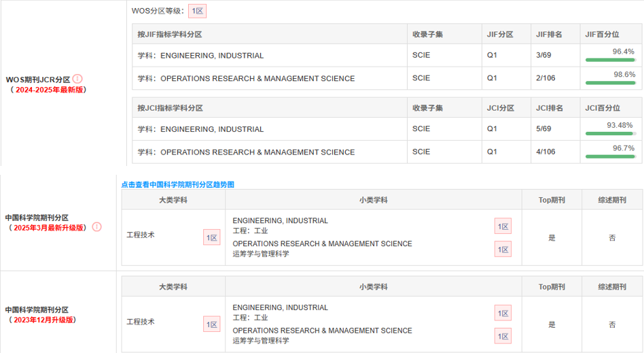Click the 1区 badge next to WOS分区等级

pos(197,11)
